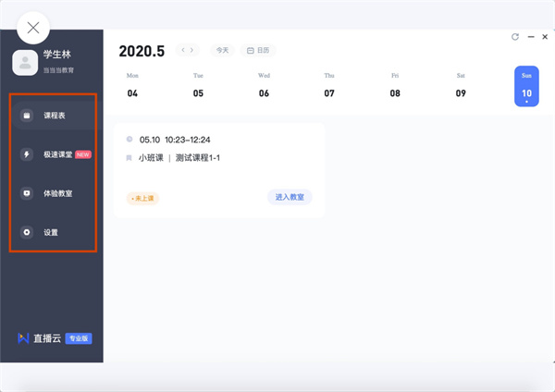Click the 今天 button
The image size is (555, 392).
click(222, 50)
